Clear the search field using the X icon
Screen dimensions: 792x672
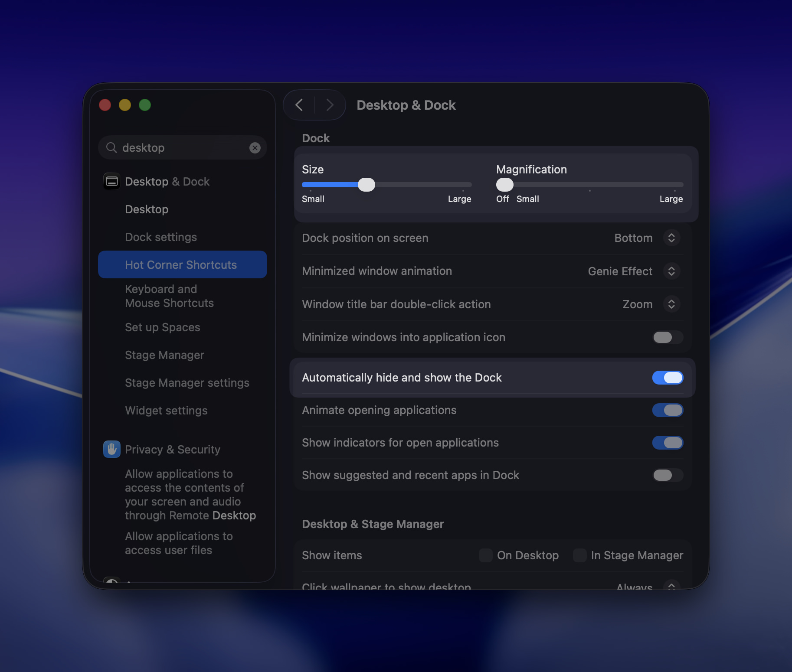click(x=255, y=147)
